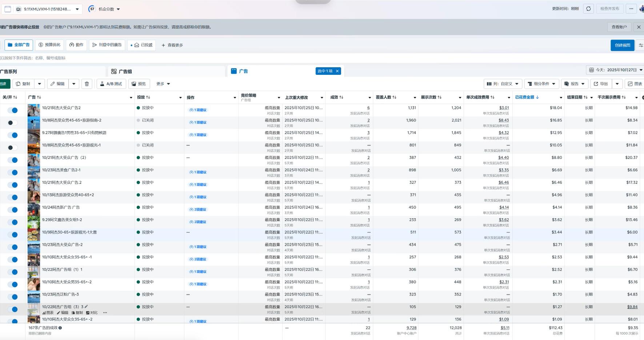Enable the 10/8阿杰受众男45-65+旅游指南-2 ad toggle

[x=13, y=123]
